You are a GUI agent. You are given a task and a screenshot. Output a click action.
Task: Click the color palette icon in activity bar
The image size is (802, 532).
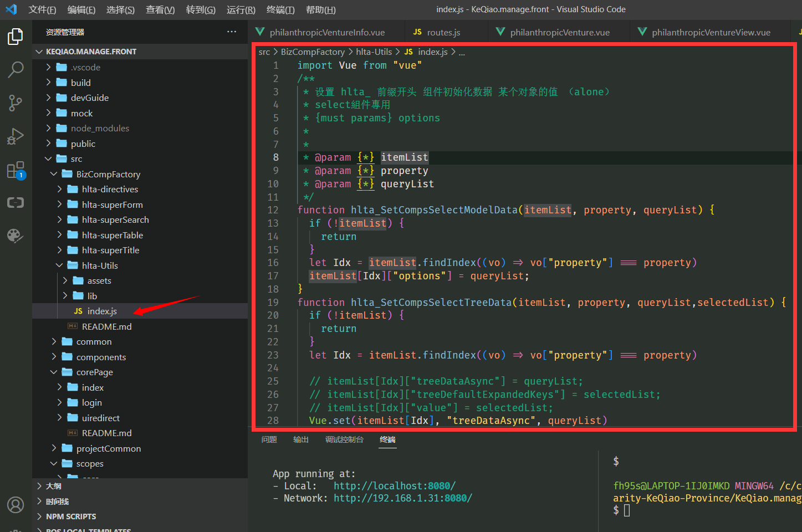(x=16, y=236)
